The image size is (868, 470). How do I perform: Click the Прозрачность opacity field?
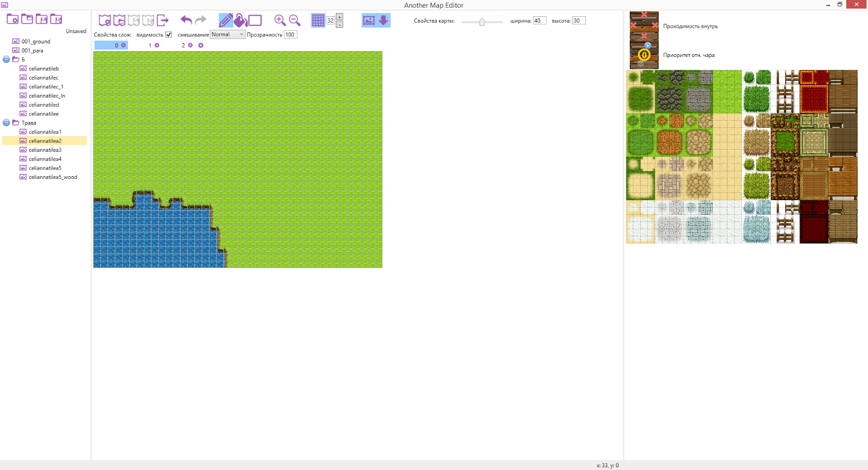point(290,35)
